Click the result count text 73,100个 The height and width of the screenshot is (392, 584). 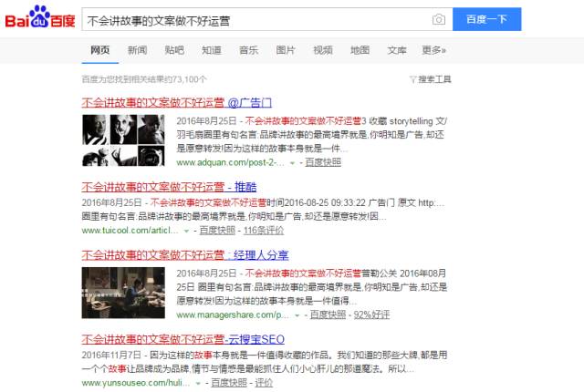coord(190,79)
